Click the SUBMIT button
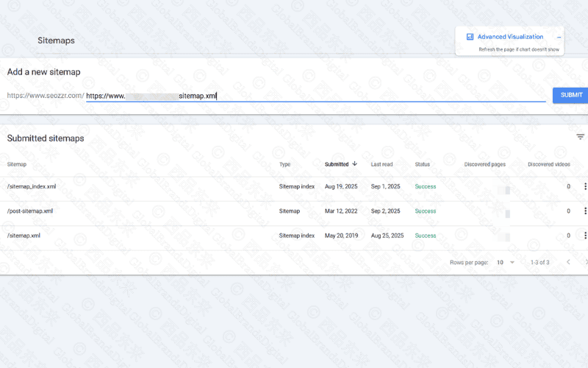Image resolution: width=588 pixels, height=368 pixels. [571, 95]
